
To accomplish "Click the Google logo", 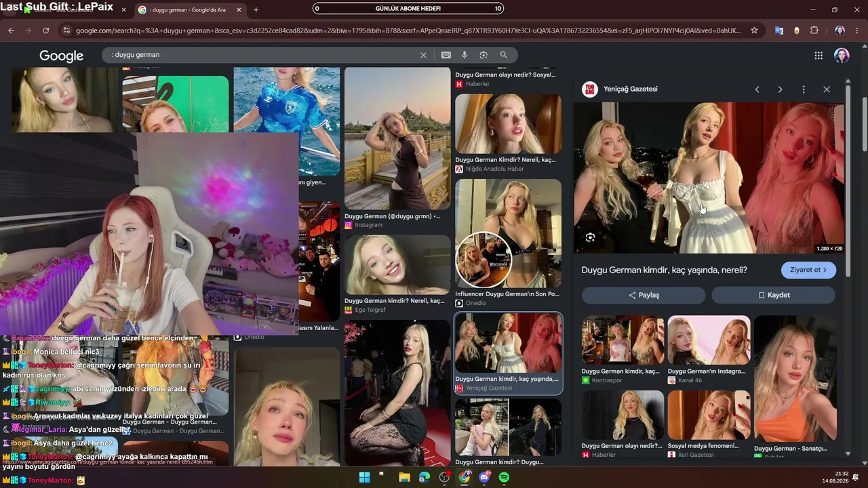I will click(61, 56).
